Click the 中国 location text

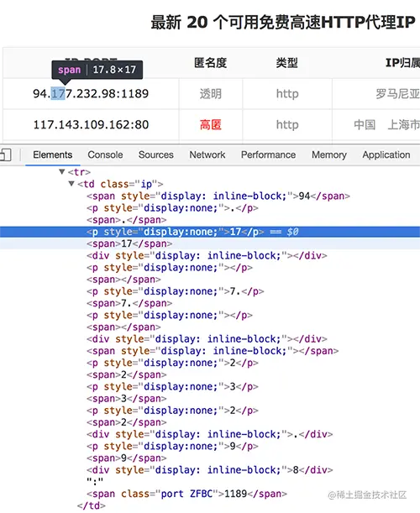365,124
